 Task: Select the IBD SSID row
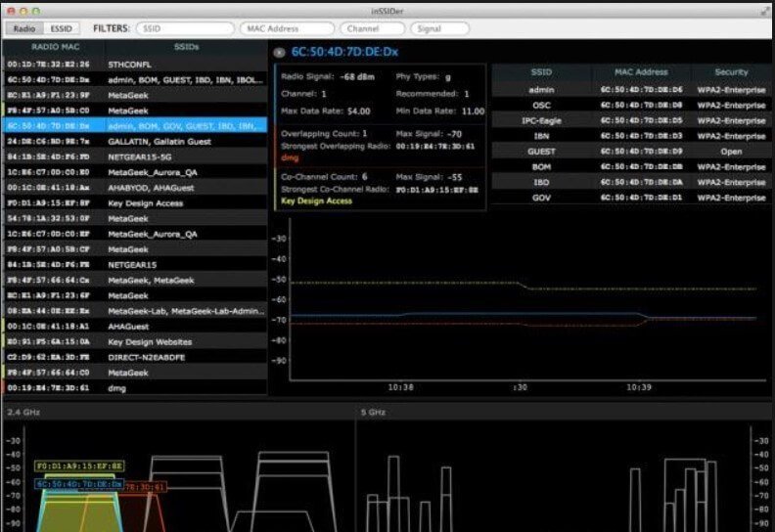coord(632,182)
